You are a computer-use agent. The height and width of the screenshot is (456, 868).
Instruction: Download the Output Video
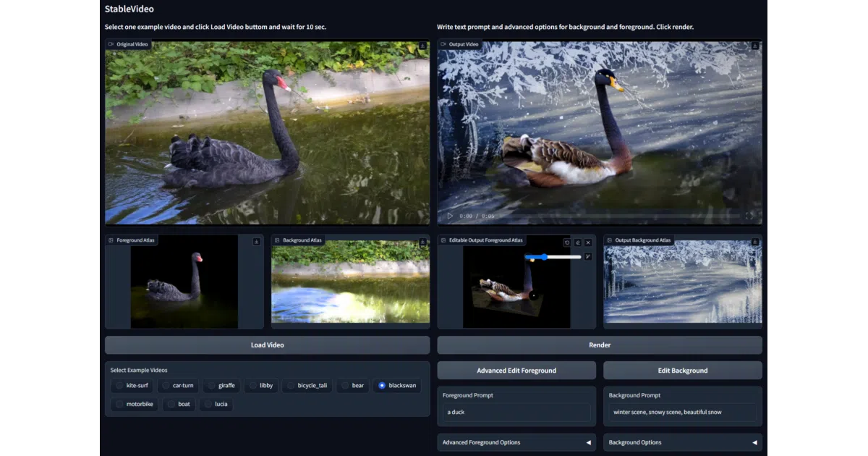[x=754, y=45]
